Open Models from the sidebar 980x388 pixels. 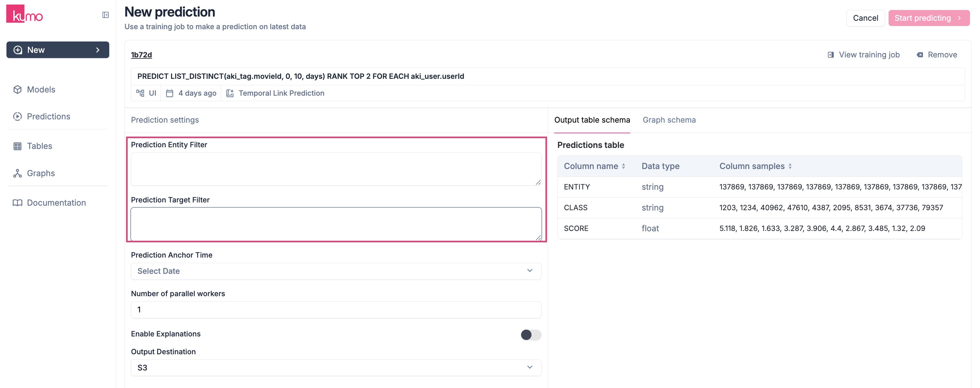(41, 90)
